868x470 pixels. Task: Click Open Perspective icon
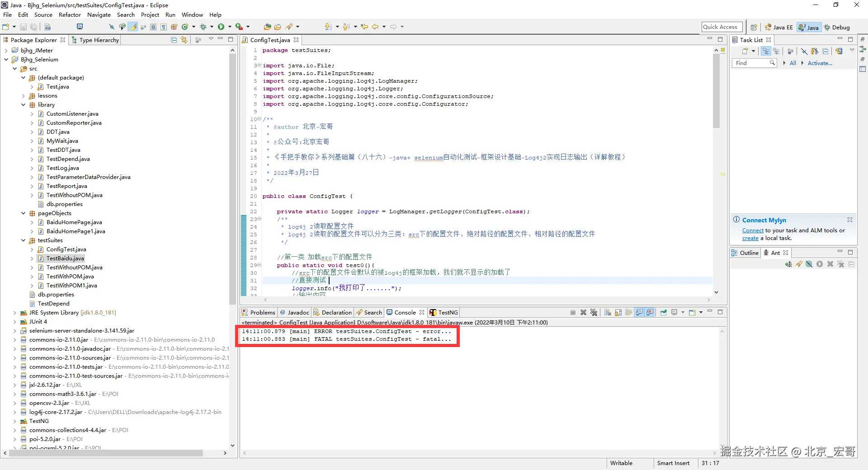(x=754, y=27)
